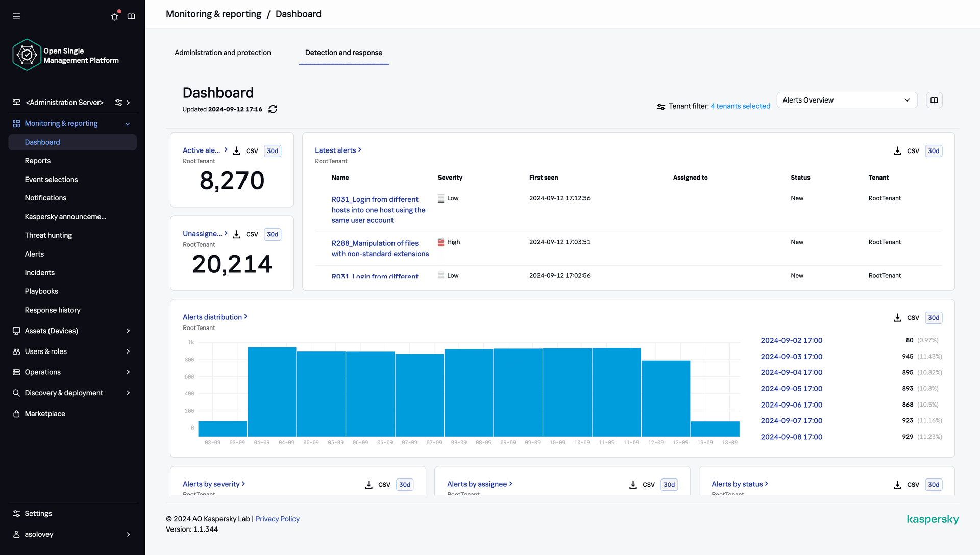Open the Privacy Policy link
Image resolution: width=980 pixels, height=555 pixels.
click(277, 519)
